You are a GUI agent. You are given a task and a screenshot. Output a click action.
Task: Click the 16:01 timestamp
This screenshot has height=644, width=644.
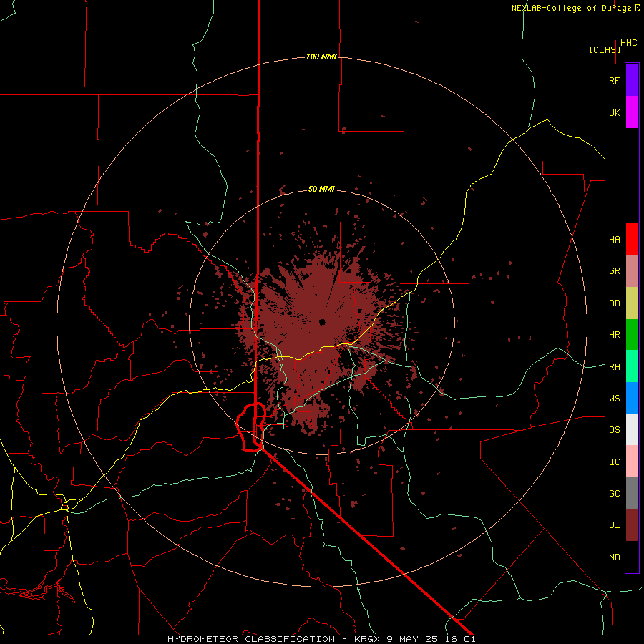459,639
